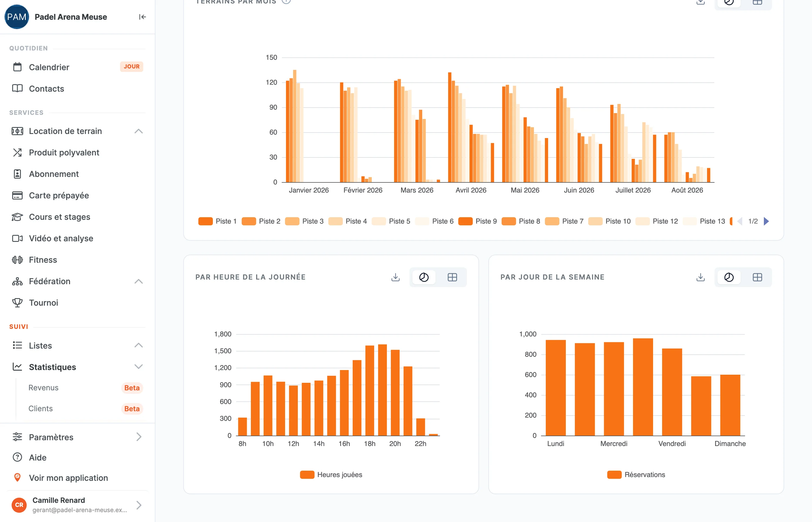Toggle Piste 9 series in the legend
This screenshot has width=812, height=522.
(x=478, y=221)
